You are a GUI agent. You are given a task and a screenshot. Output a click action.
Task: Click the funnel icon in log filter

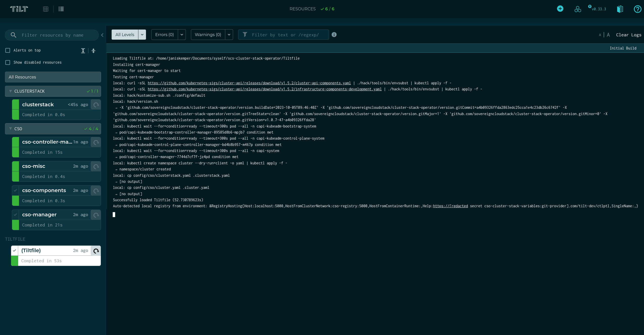pos(245,35)
